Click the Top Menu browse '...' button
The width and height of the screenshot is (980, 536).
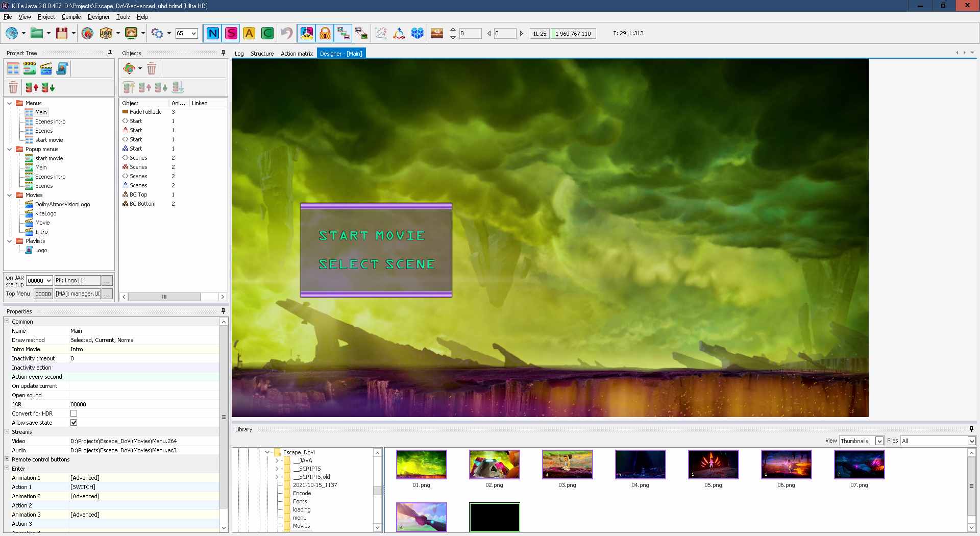tap(107, 294)
